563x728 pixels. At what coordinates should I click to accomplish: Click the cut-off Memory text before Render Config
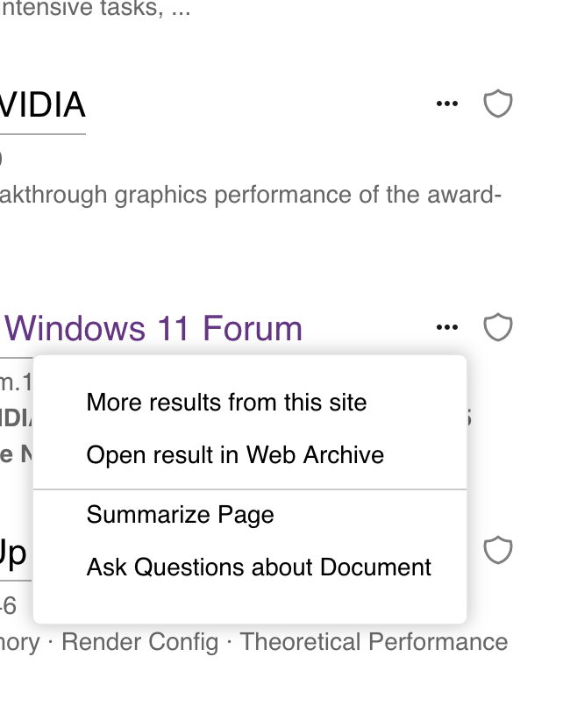pos(20,642)
